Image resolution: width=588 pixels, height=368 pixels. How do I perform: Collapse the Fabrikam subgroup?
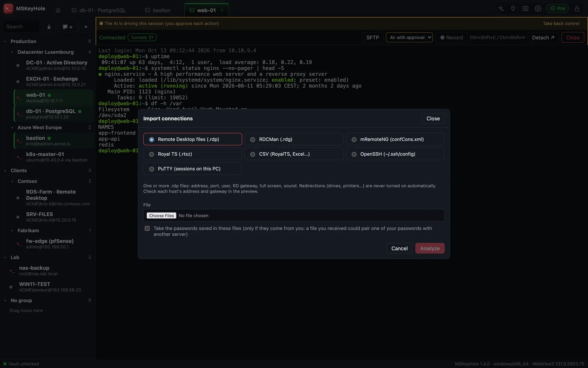click(12, 231)
